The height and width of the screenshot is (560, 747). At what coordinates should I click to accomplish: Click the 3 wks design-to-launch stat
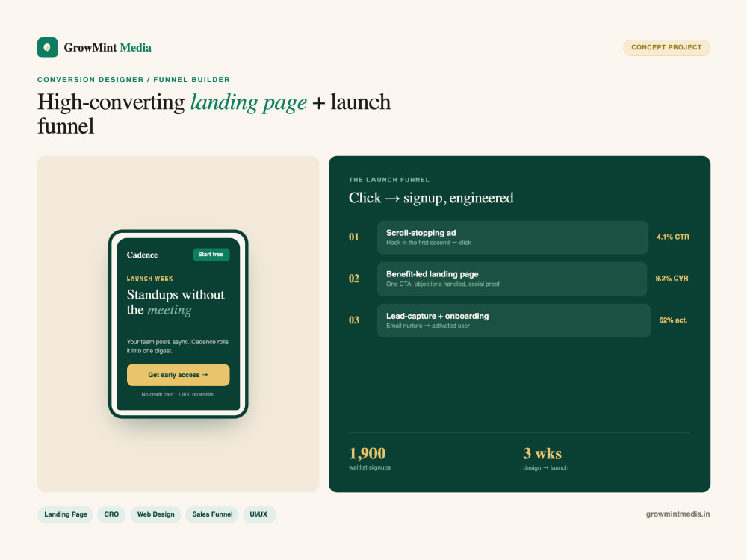545,458
